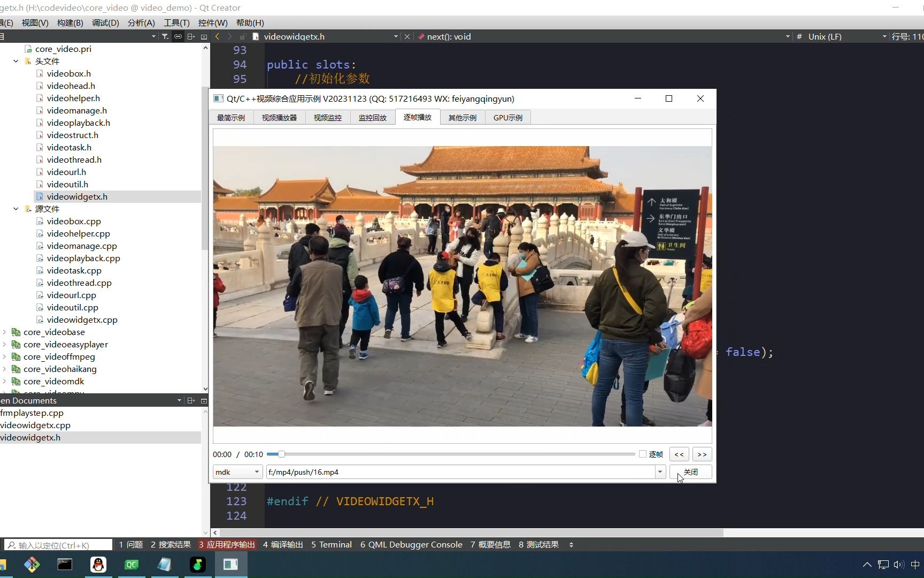The width and height of the screenshot is (924, 578).
Task: Open the video path dropdown arrow
Action: point(660,472)
